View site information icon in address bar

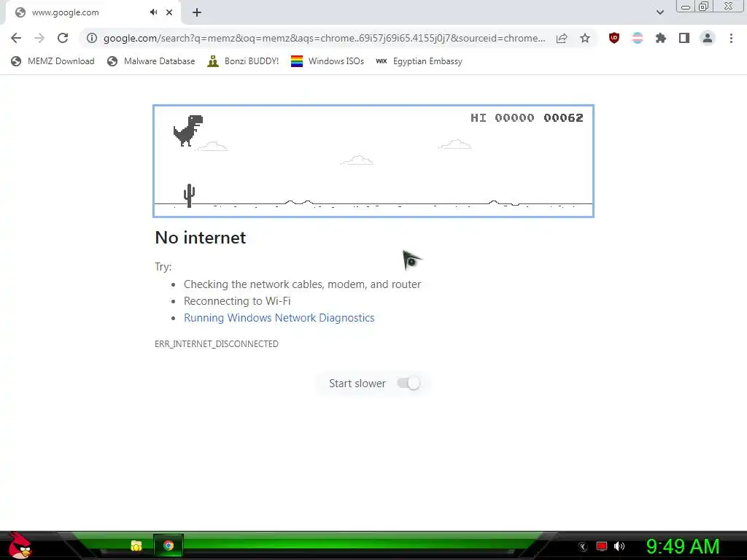[92, 38]
